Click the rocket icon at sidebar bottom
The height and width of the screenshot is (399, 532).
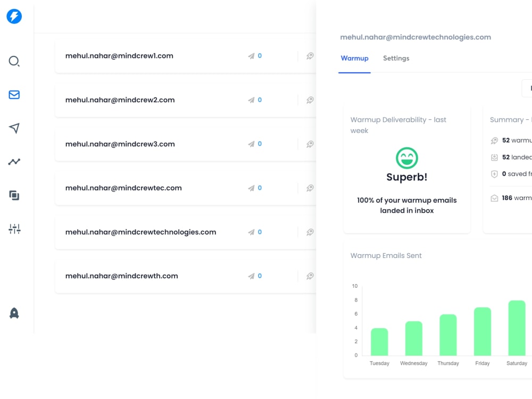[14, 313]
